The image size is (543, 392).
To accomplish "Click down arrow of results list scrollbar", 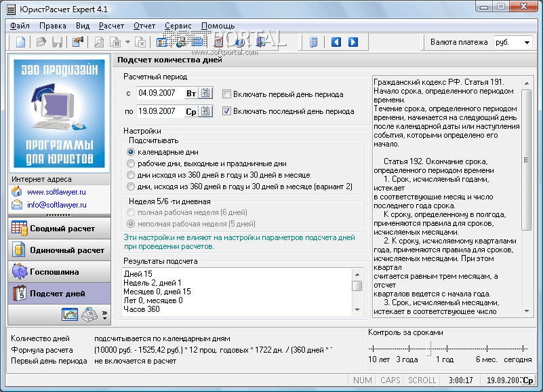I will pos(357,310).
